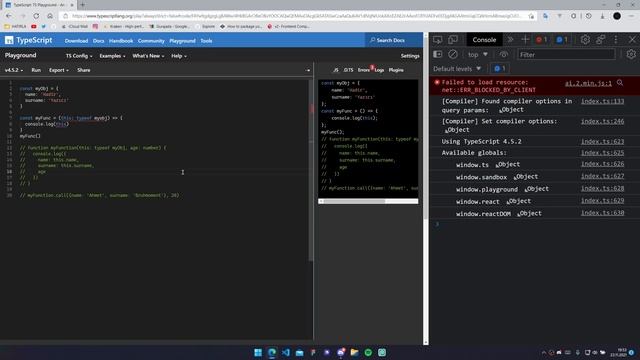Reload the page in browser

tap(36, 16)
